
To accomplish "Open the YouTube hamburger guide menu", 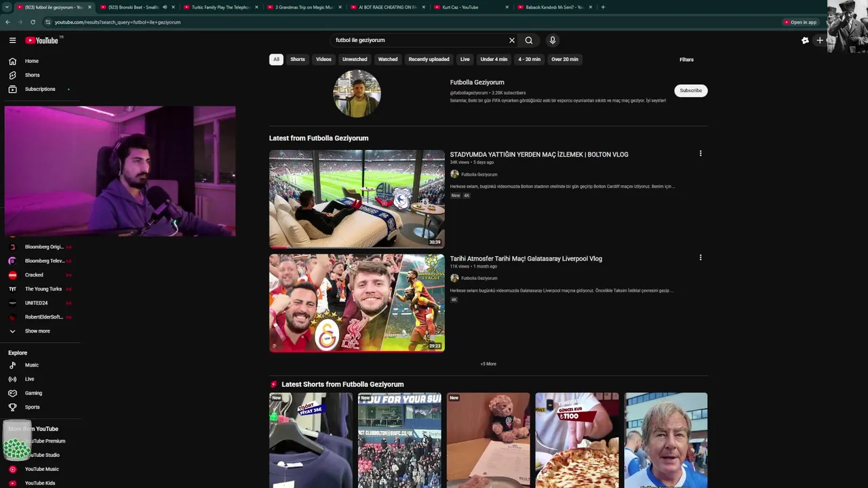I will tap(12, 40).
